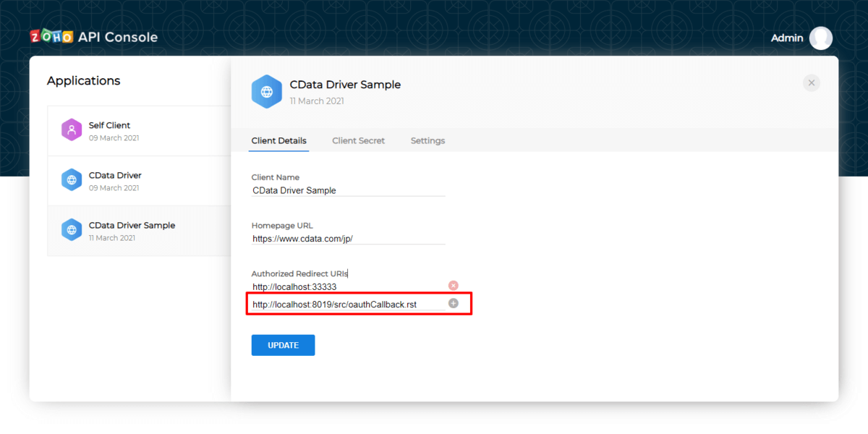Edit the oauthCallback.rst redirect URI field
Image resolution: width=868 pixels, height=434 pixels.
(348, 305)
